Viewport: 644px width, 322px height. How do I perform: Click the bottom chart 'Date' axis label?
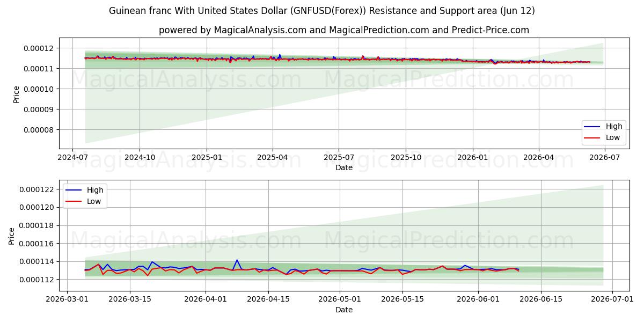344,310
